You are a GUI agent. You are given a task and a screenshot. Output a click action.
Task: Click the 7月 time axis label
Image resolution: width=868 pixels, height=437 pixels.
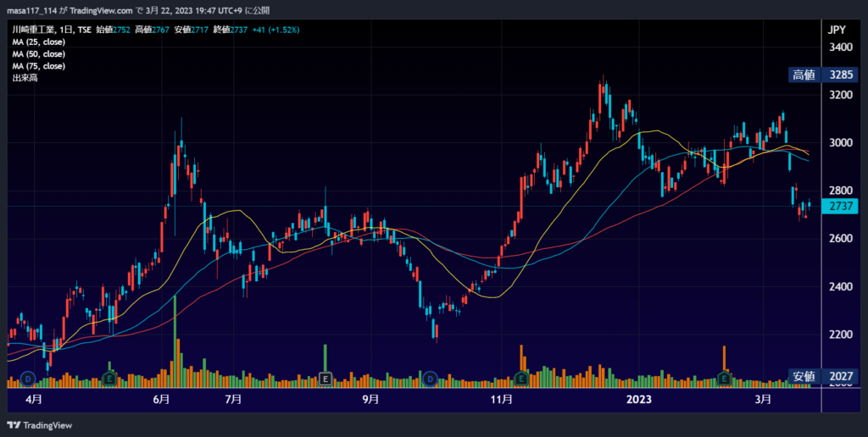pos(233,400)
